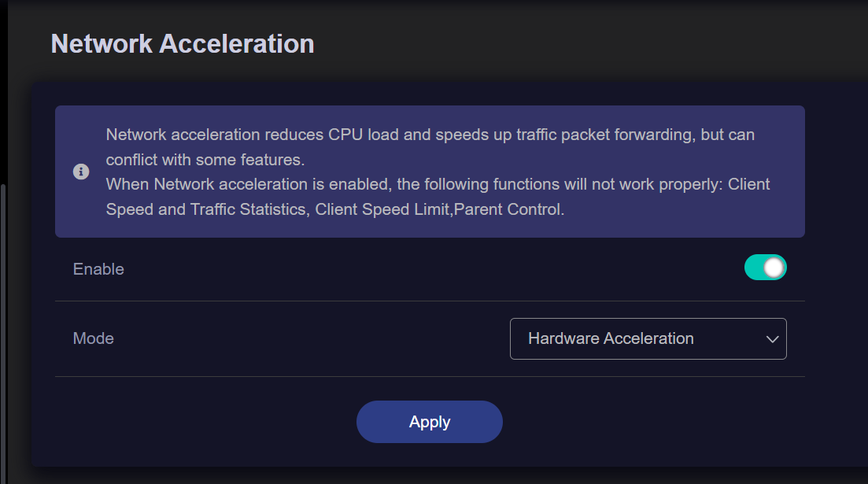The image size is (868, 484).
Task: Click the Mode label
Action: click(x=94, y=338)
